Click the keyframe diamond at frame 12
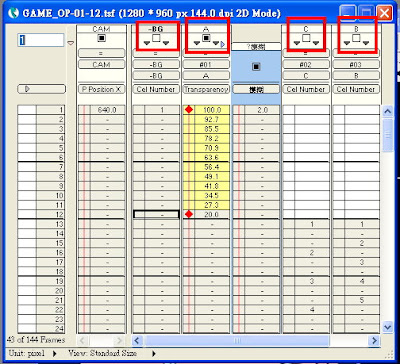The width and height of the screenshot is (400, 364). 189,214
